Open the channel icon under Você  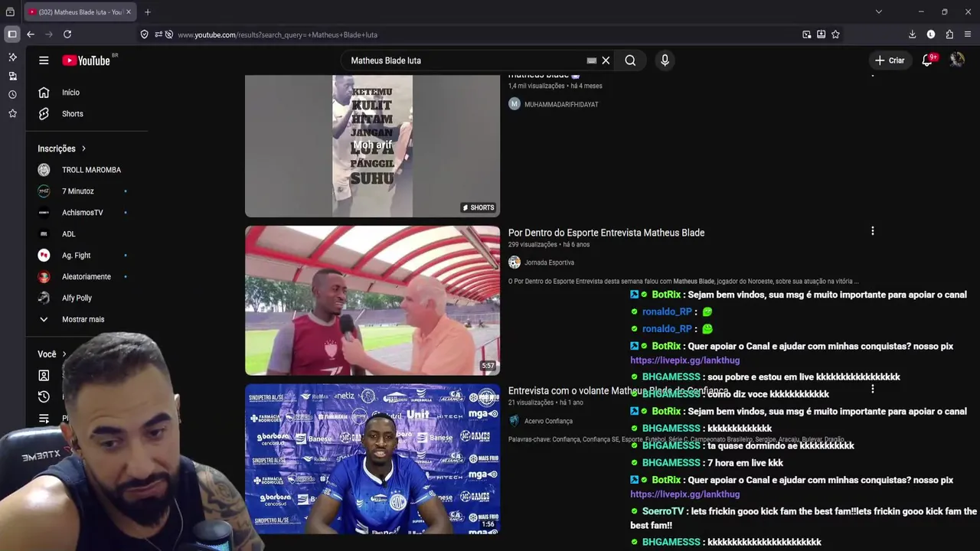(x=44, y=375)
